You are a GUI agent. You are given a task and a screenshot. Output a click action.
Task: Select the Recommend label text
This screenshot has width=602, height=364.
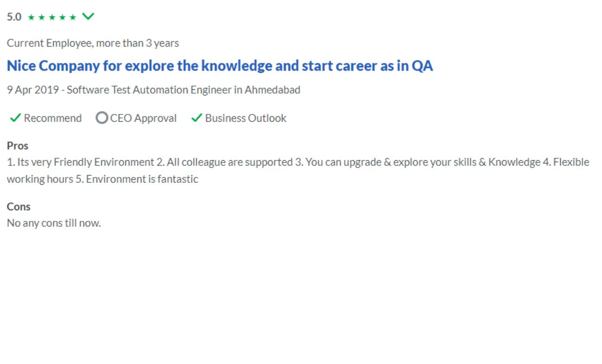pyautogui.click(x=53, y=118)
